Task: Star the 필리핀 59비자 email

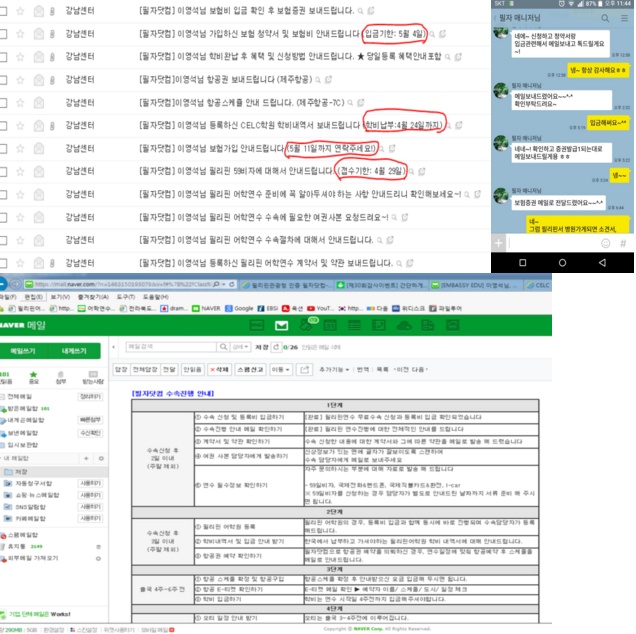Action: [20, 172]
